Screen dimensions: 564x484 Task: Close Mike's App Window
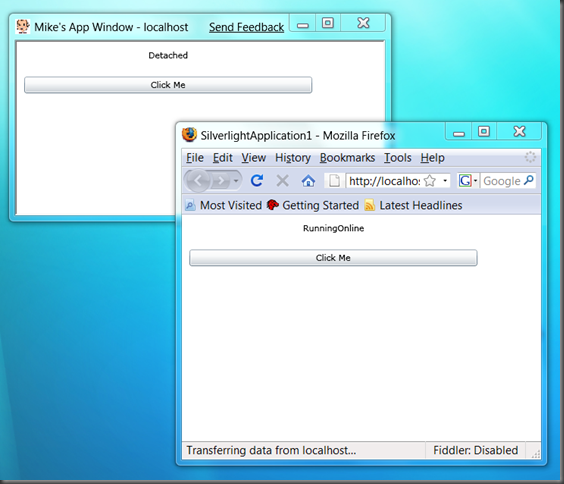[x=363, y=23]
